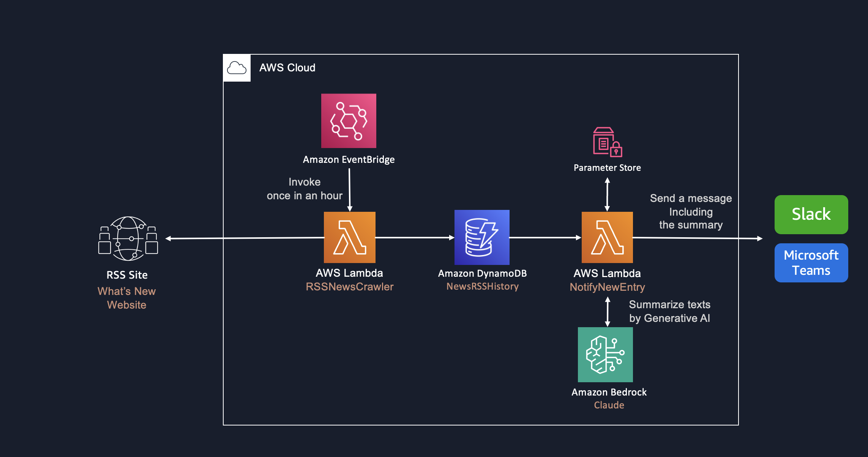
Task: Click the Amazon Bedrock icon
Action: point(605,355)
